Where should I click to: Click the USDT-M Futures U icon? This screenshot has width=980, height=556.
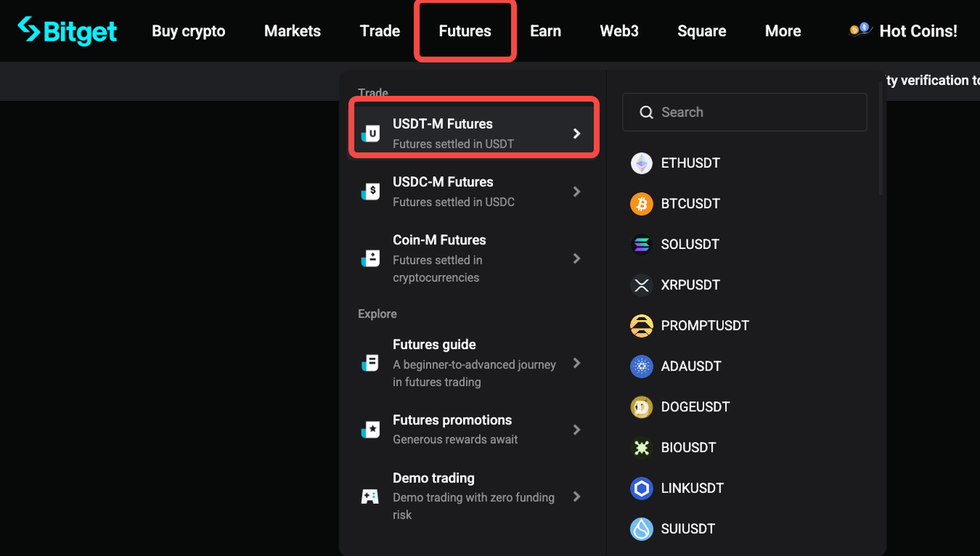(371, 133)
